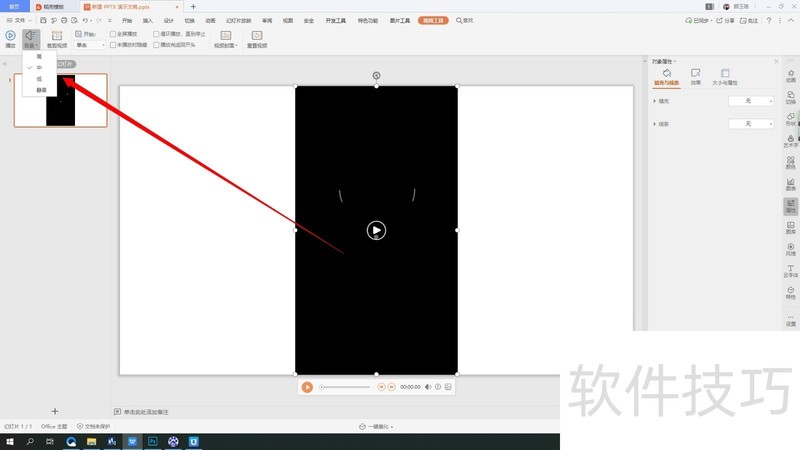This screenshot has height=450, width=800.
Task: Open the 线条 (Line) dropdown set to 无
Action: click(x=752, y=123)
